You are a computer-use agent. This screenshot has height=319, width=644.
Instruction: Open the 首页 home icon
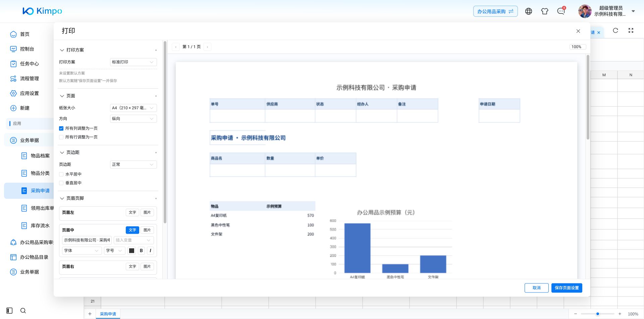click(x=13, y=34)
